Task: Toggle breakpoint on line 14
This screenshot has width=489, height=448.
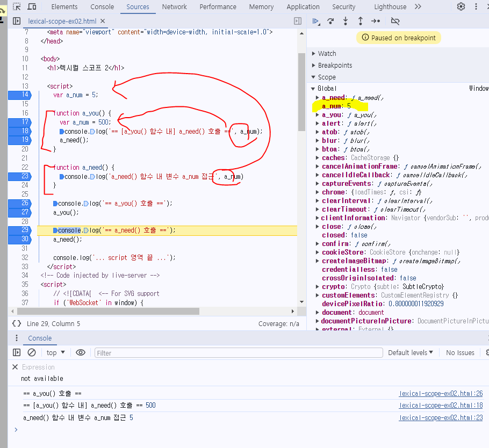Action: [x=20, y=95]
